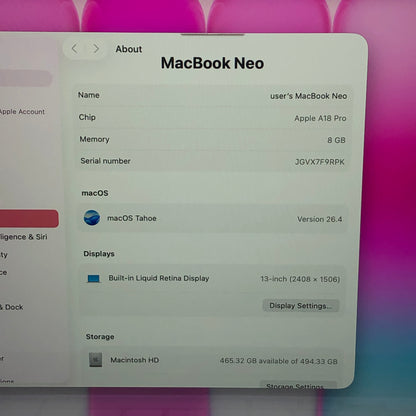
Task: Click the 'Chip' label
Action: point(87,117)
